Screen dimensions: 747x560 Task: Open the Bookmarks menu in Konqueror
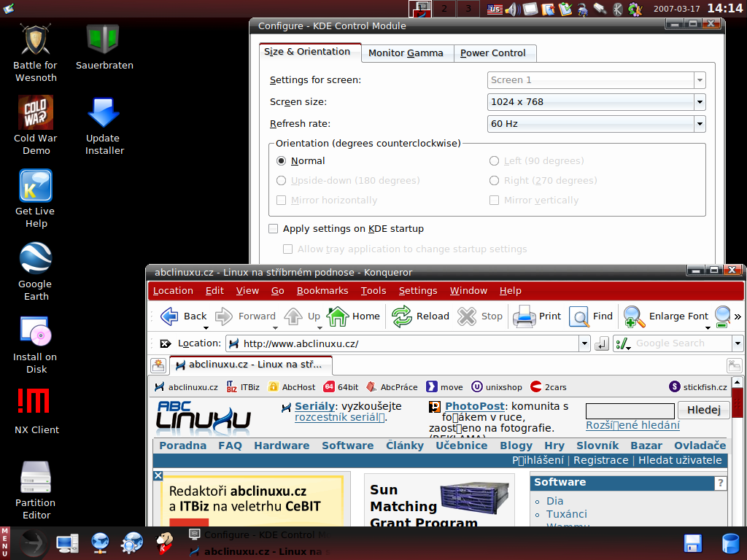click(x=322, y=290)
